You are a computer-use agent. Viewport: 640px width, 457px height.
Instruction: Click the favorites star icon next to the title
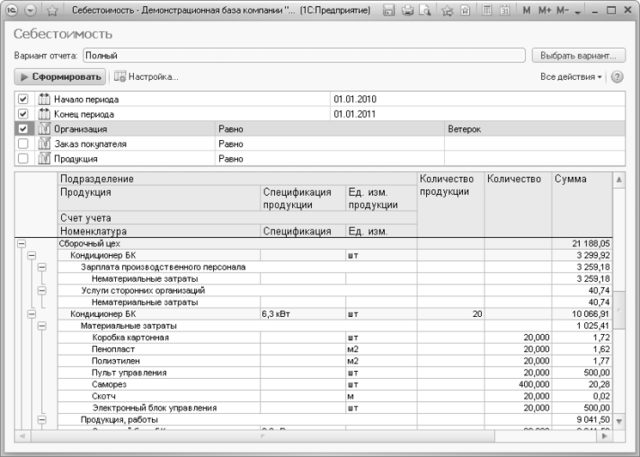tap(52, 11)
